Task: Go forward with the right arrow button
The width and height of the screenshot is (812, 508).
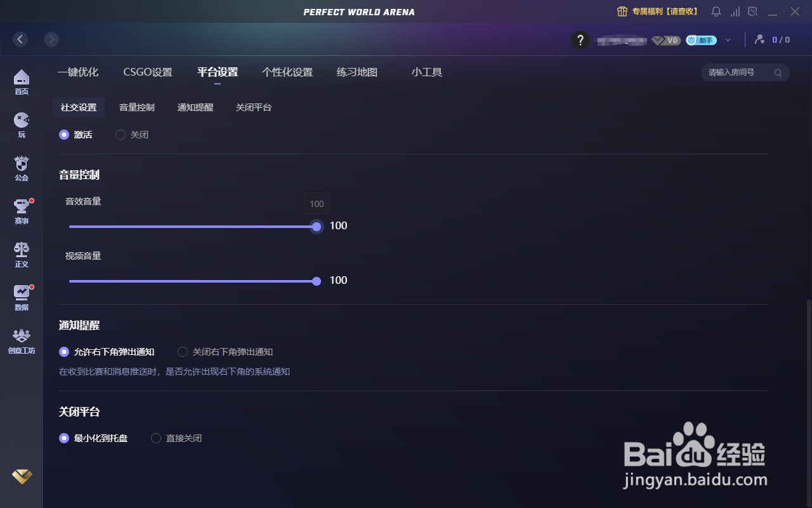Action: 51,39
